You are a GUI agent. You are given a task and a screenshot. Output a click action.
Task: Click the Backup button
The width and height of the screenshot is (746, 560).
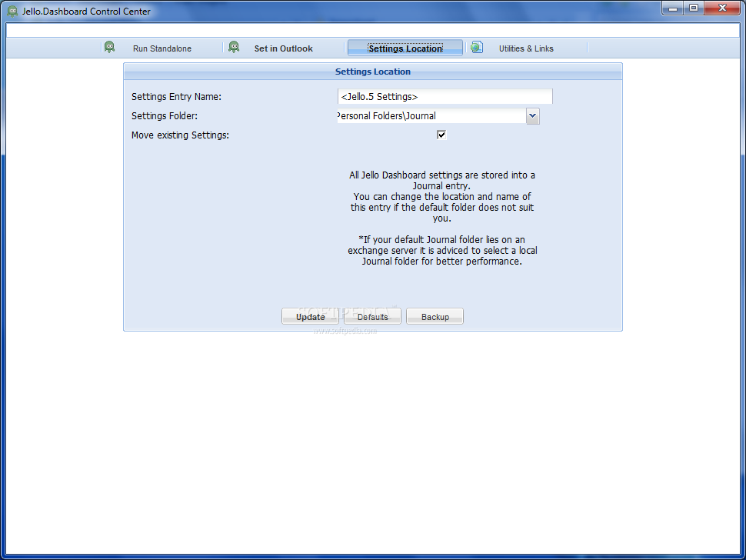(435, 317)
